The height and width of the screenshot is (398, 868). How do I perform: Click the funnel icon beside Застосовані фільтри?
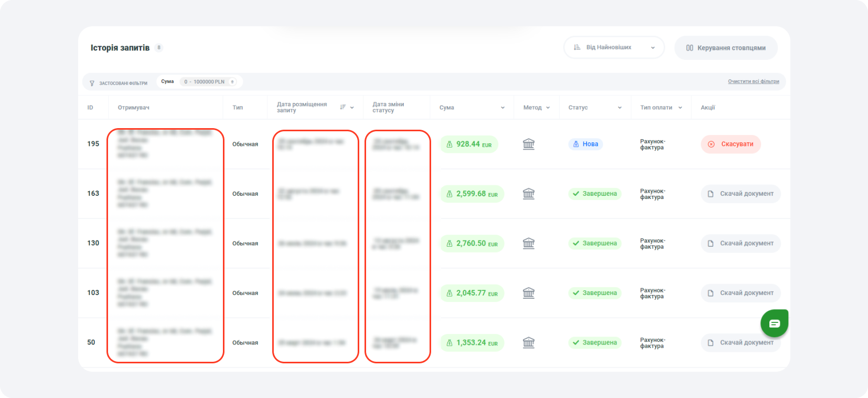(92, 83)
